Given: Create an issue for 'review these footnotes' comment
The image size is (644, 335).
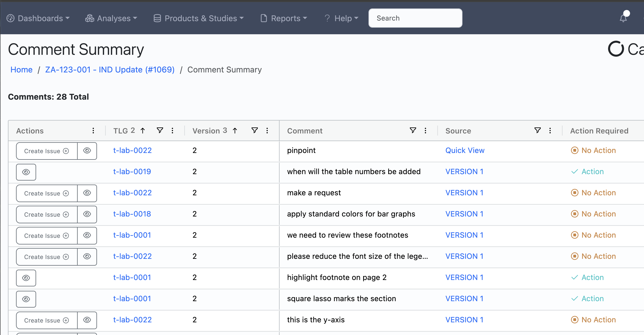Looking at the screenshot, I should (x=47, y=236).
